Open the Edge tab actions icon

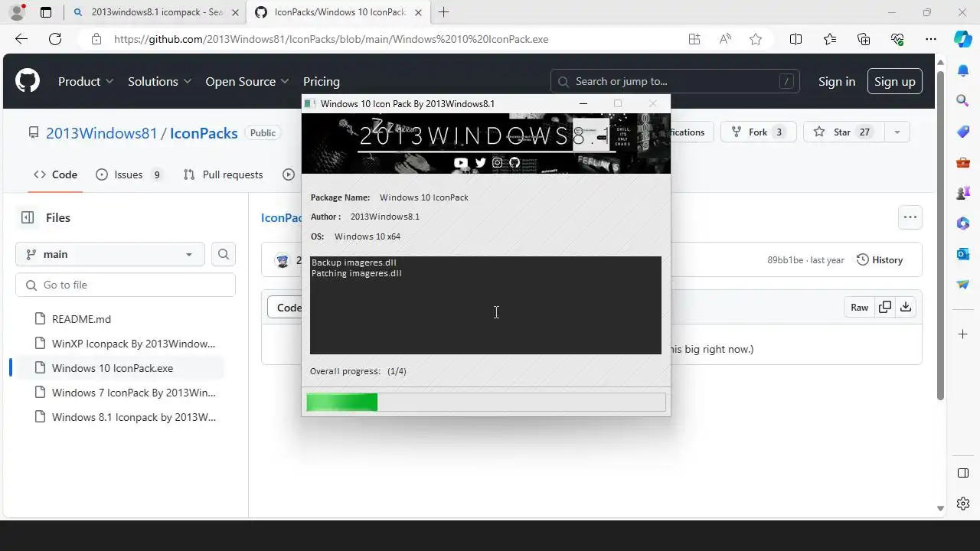coord(46,12)
